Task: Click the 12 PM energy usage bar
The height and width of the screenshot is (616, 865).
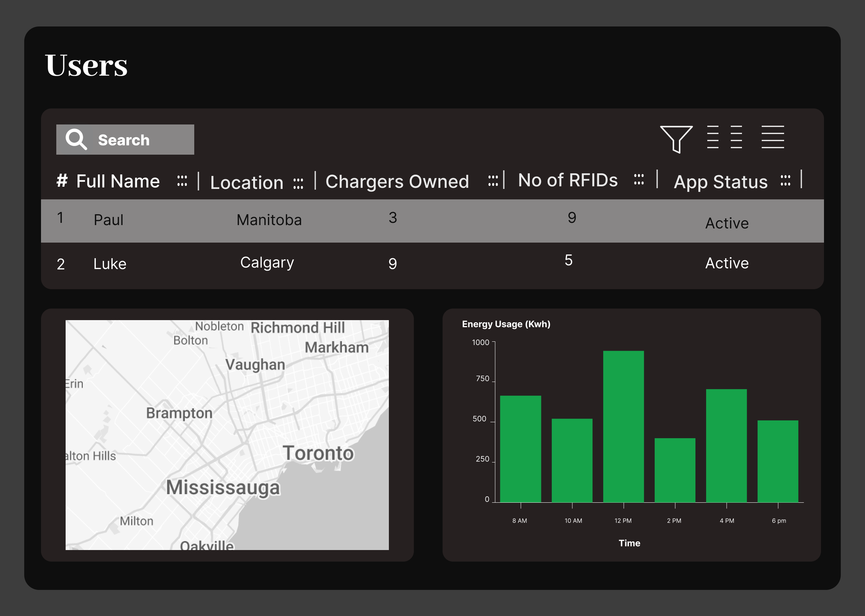Action: (x=623, y=426)
